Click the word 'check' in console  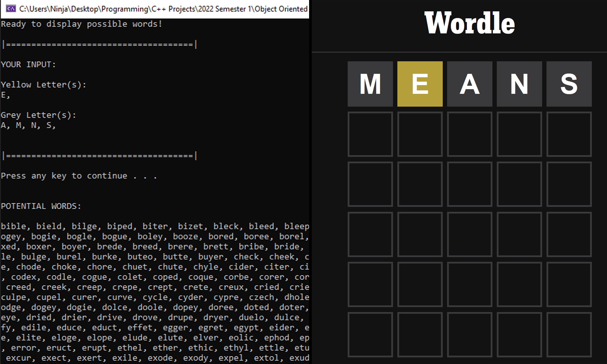[246, 256]
